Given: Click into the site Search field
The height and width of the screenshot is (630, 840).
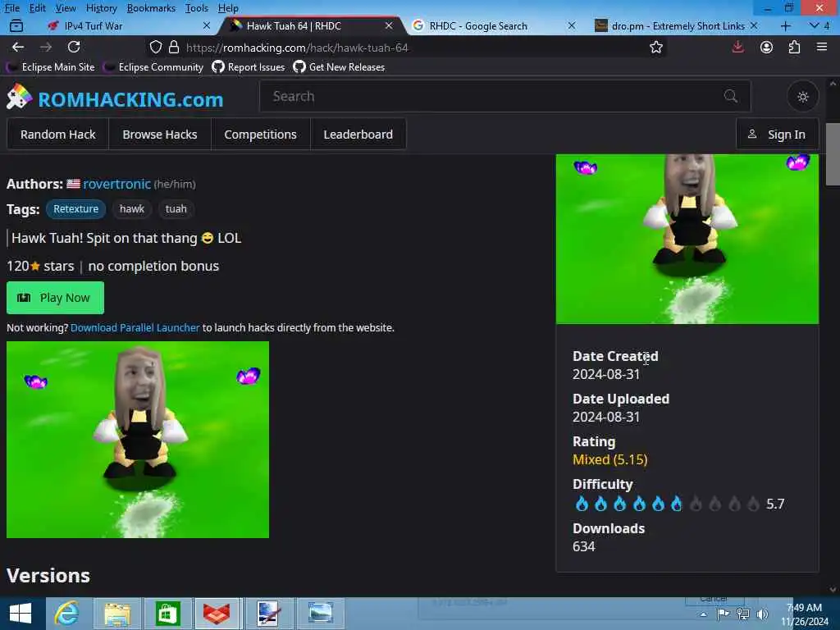Looking at the screenshot, I should click(504, 97).
